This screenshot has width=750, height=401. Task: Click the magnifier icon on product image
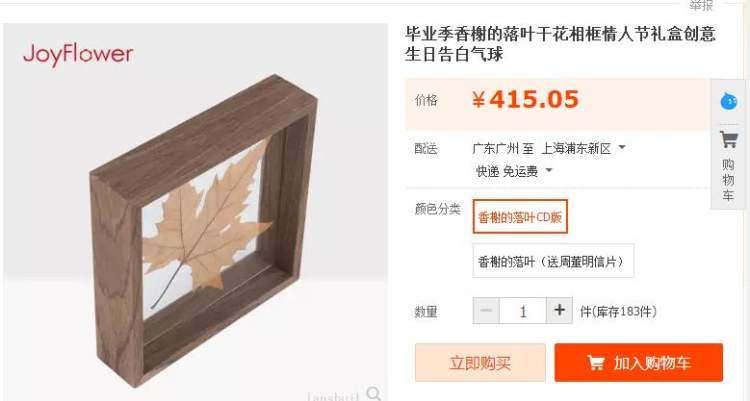tap(374, 393)
